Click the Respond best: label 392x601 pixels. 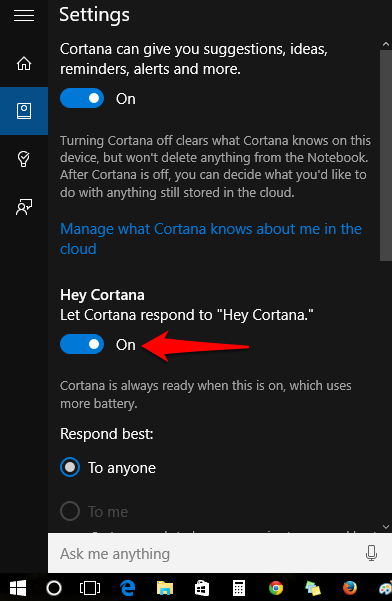click(107, 434)
